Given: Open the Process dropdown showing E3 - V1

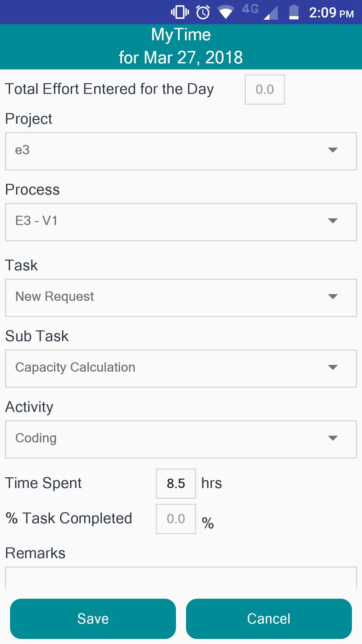Looking at the screenshot, I should [x=181, y=222].
